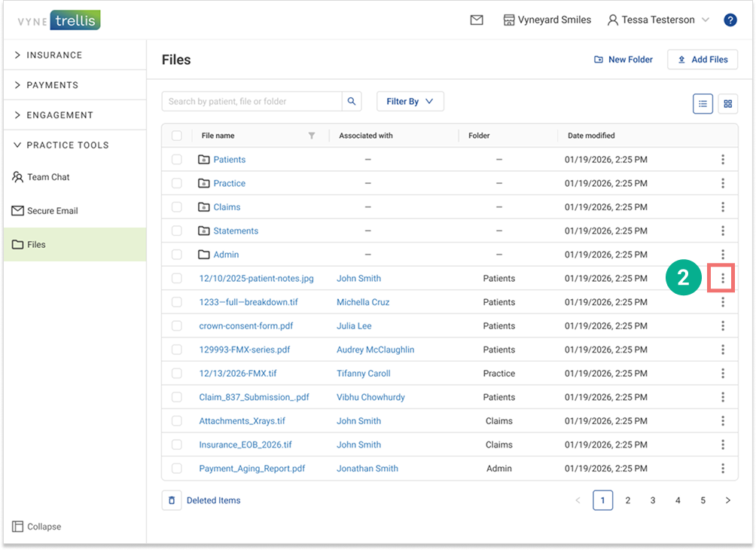This screenshot has width=756, height=550.
Task: Open the Tessa Testerson user menu
Action: point(657,20)
